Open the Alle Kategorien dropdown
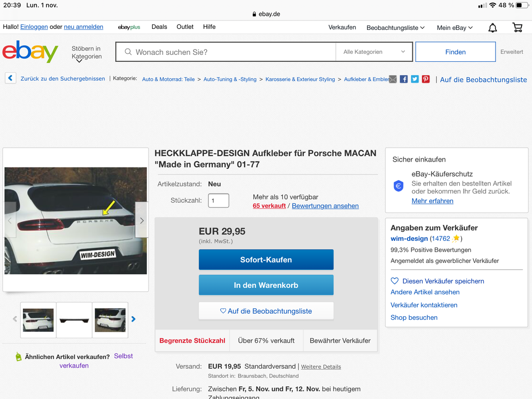The width and height of the screenshot is (532, 399). [x=374, y=52]
